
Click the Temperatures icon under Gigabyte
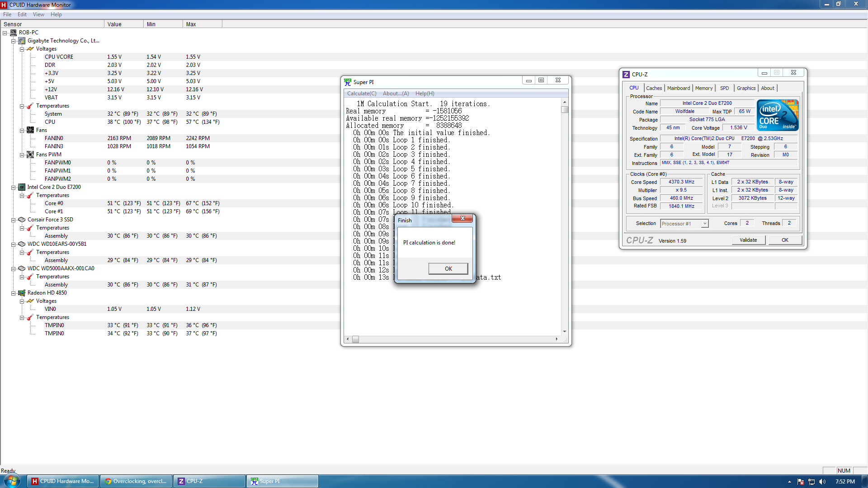pyautogui.click(x=30, y=106)
